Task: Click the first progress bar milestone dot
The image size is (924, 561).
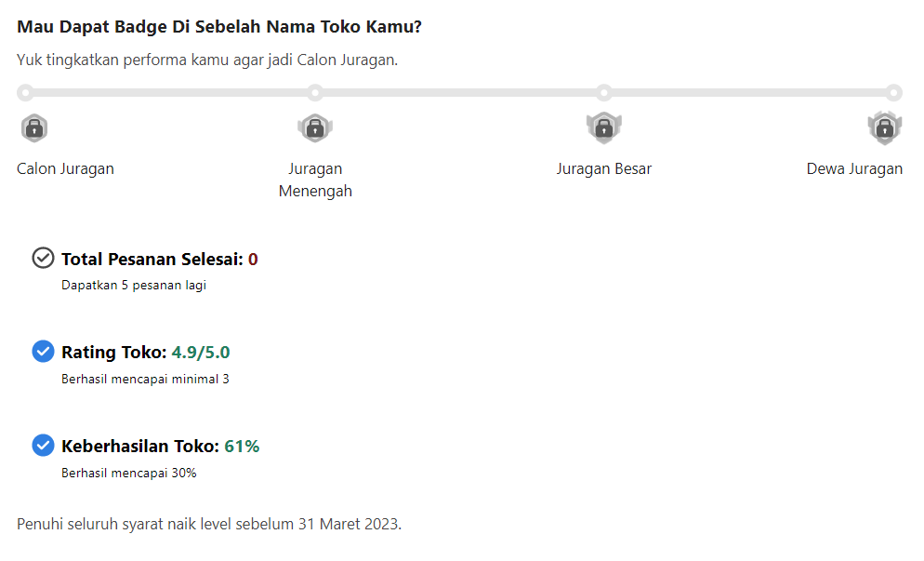Action: tap(25, 92)
